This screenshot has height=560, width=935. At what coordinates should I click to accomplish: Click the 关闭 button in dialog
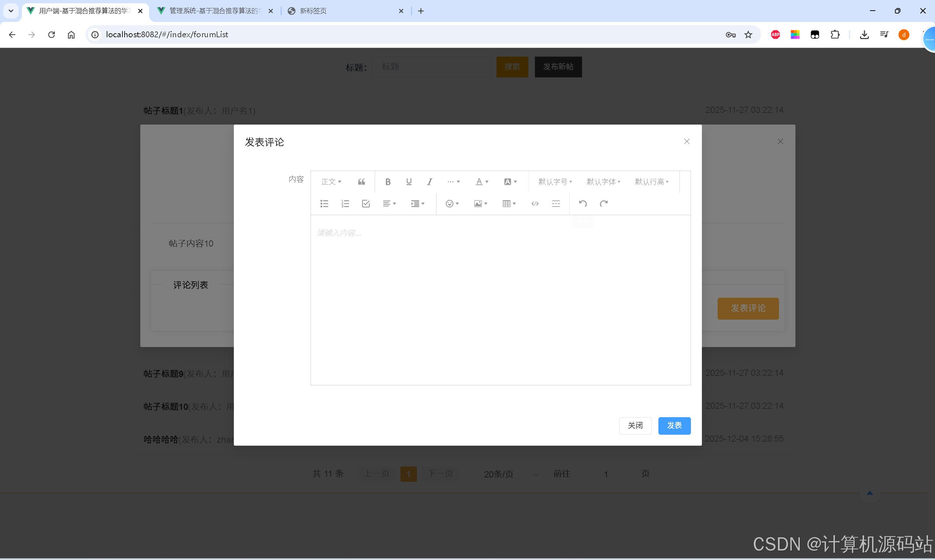[x=635, y=426]
